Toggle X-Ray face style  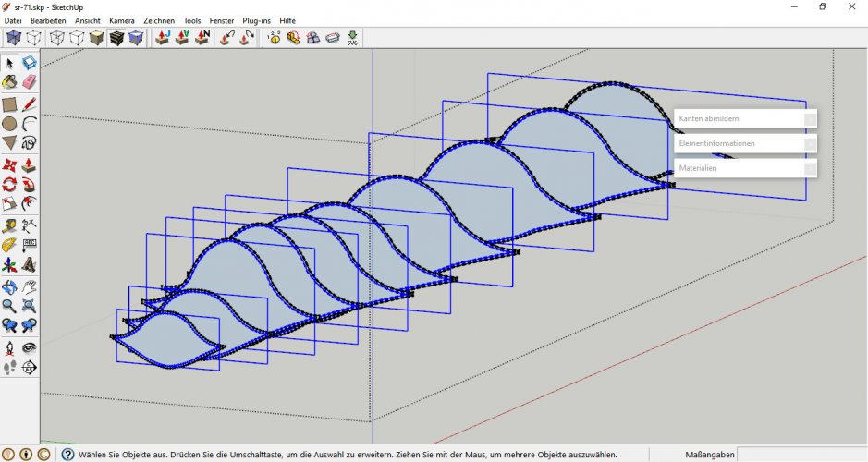tap(14, 38)
